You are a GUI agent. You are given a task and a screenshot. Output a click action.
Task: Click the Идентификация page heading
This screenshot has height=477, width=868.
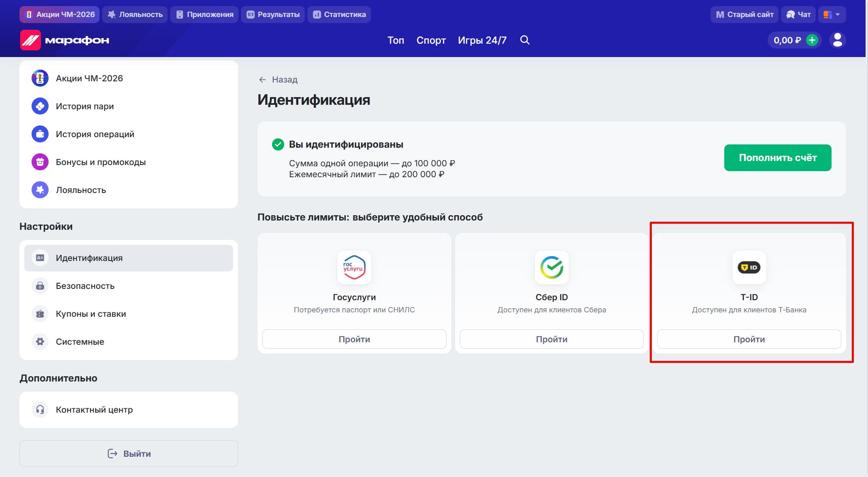tap(314, 100)
